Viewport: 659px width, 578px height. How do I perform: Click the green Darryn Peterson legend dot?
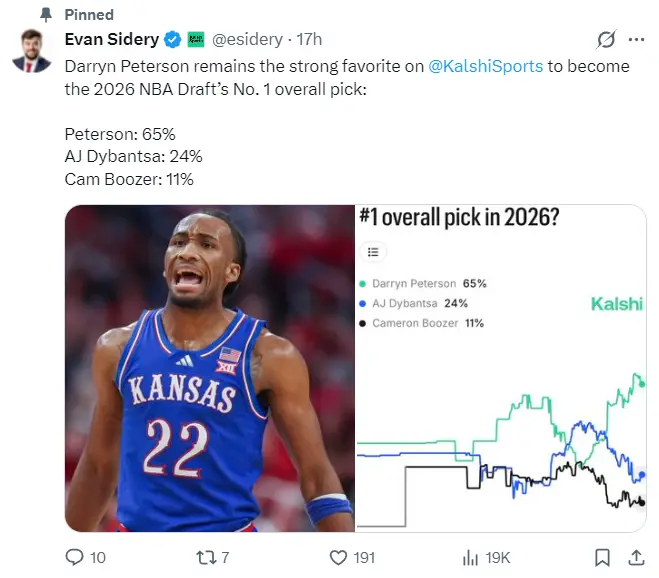tap(362, 284)
